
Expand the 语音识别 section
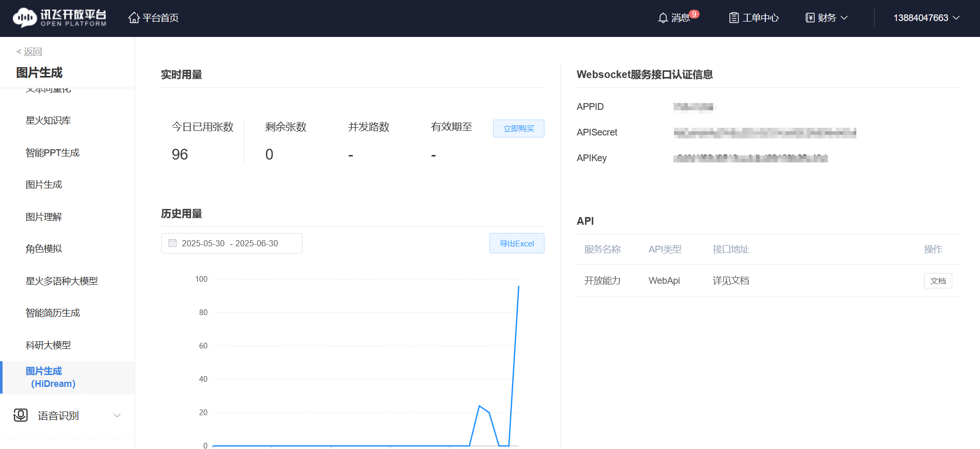[x=67, y=416]
